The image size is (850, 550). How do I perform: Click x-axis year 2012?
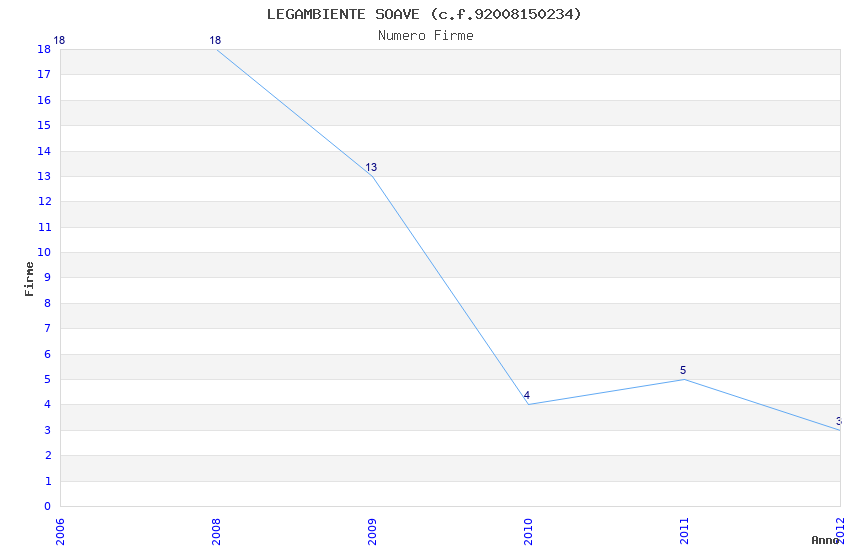pyautogui.click(x=840, y=531)
